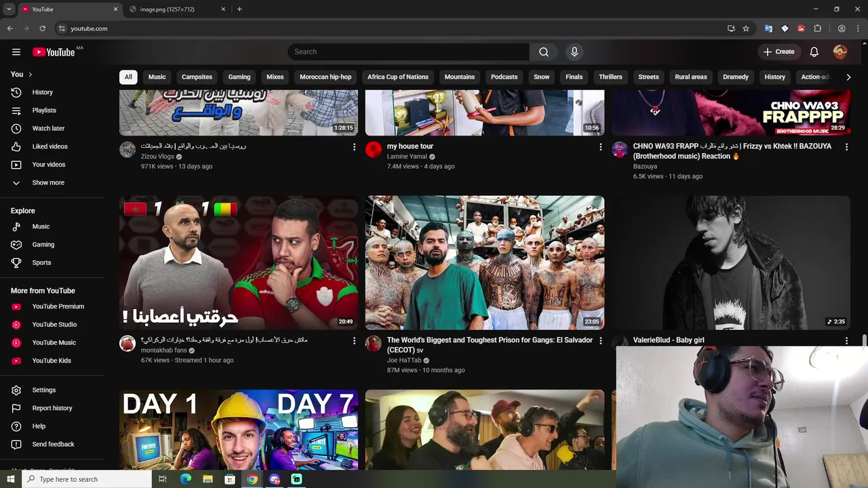Open options for montakhab fans video
The height and width of the screenshot is (488, 868).
[x=354, y=341]
